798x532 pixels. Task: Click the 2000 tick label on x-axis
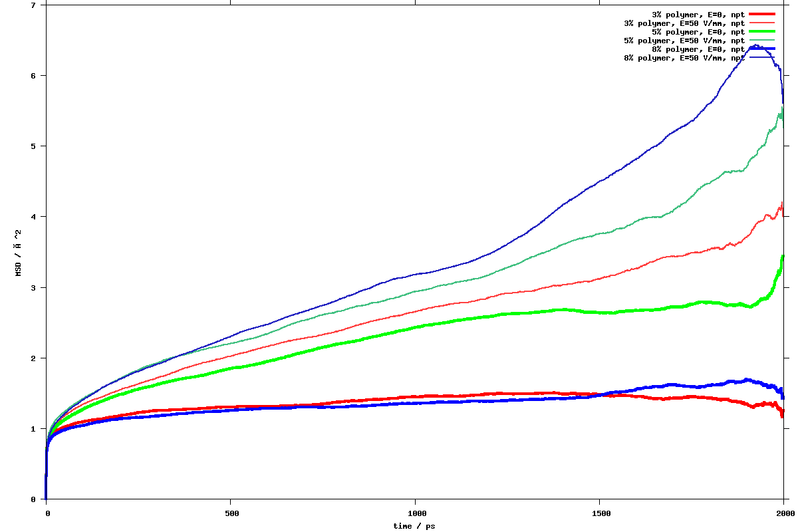(784, 513)
